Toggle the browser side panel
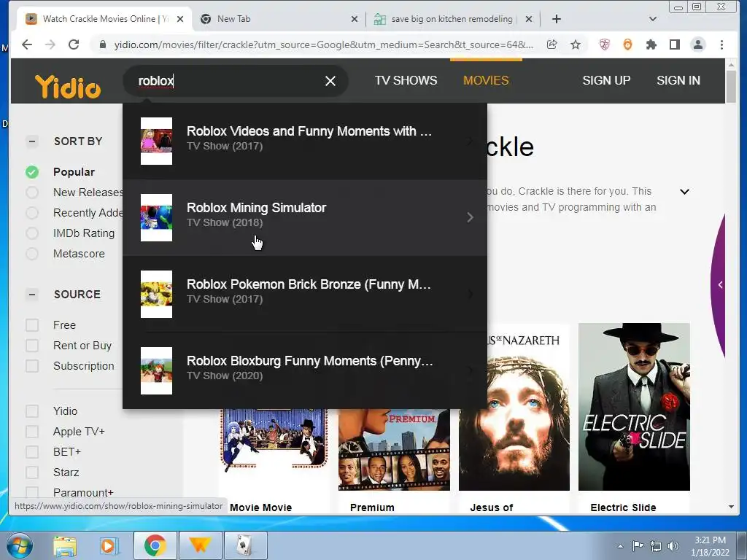The width and height of the screenshot is (747, 560). coord(674,44)
